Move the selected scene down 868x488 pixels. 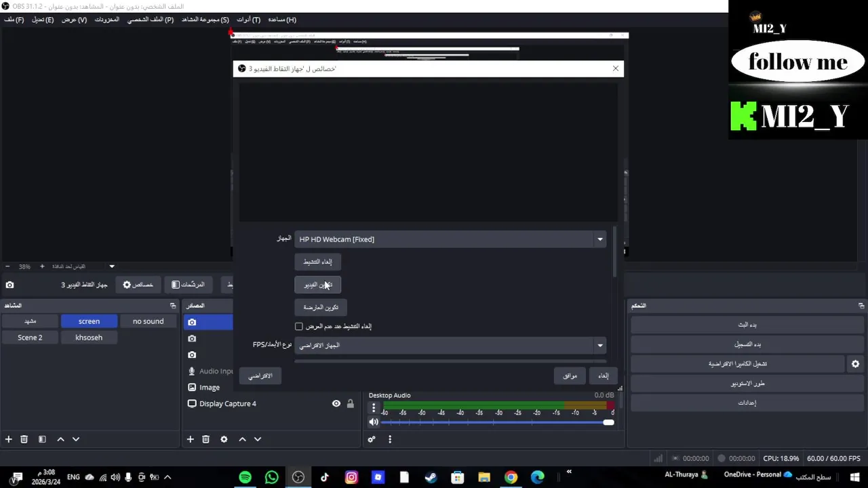[x=76, y=439]
